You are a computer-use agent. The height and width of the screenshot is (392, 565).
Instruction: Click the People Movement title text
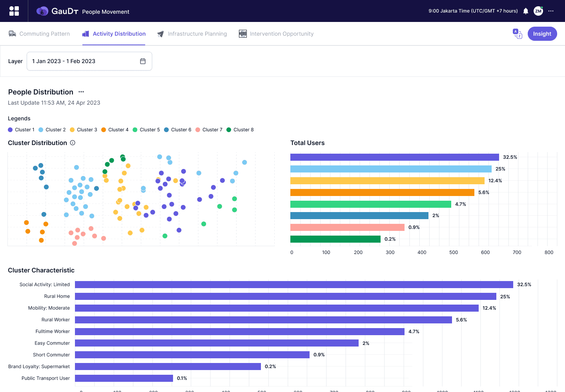pos(106,12)
